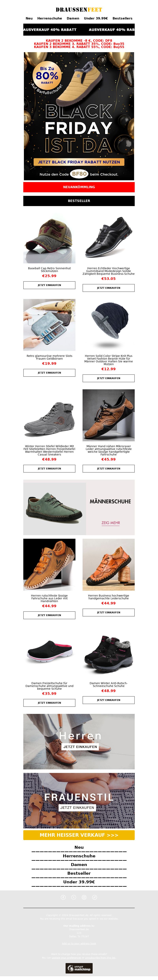Click the DraussenFeet logo at the top
Viewport: 158px width, 980px height.
pos(79,9)
